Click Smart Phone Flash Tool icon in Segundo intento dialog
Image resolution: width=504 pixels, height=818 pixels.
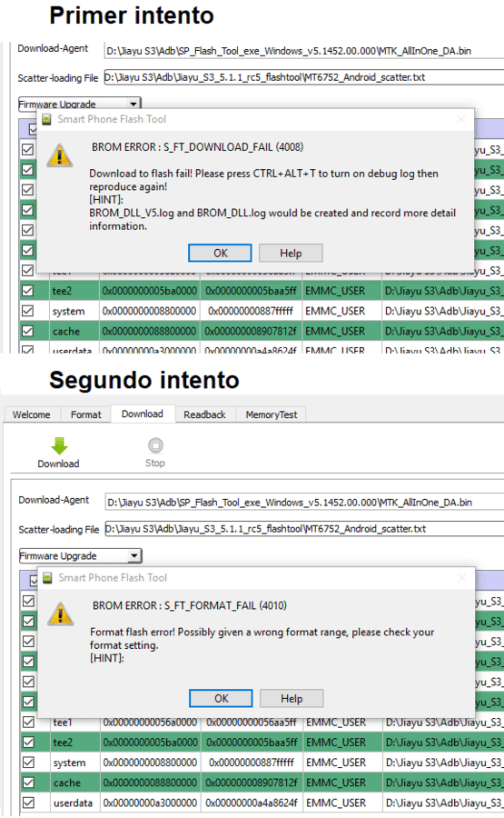click(x=48, y=578)
